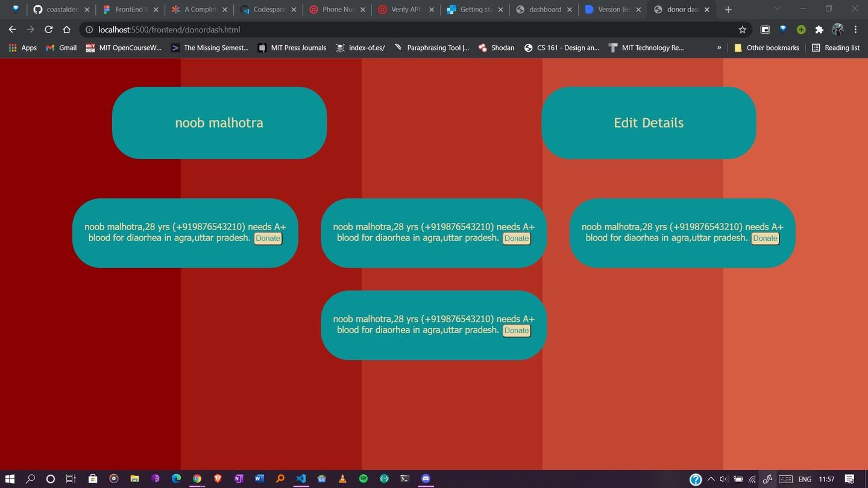This screenshot has width=868, height=488.
Task: Open the tab search dropdown arrow
Action: point(777,9)
